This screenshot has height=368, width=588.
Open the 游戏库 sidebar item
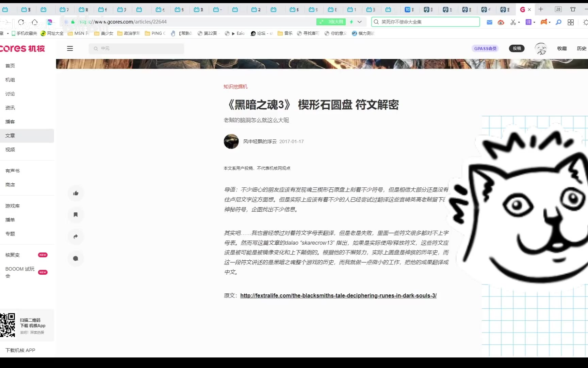coord(27,206)
